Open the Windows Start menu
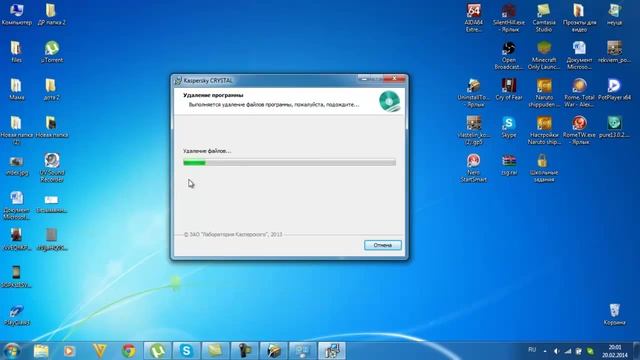640x360 pixels. (12, 351)
